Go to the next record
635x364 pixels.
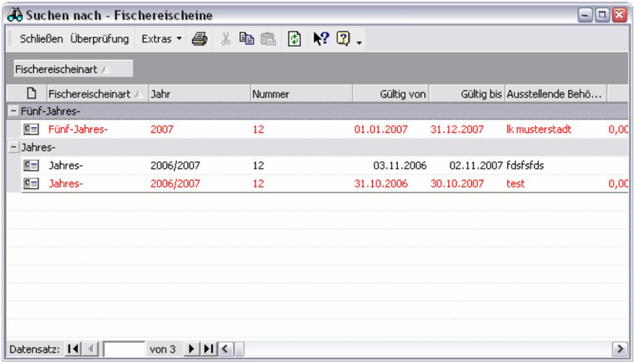pos(190,349)
